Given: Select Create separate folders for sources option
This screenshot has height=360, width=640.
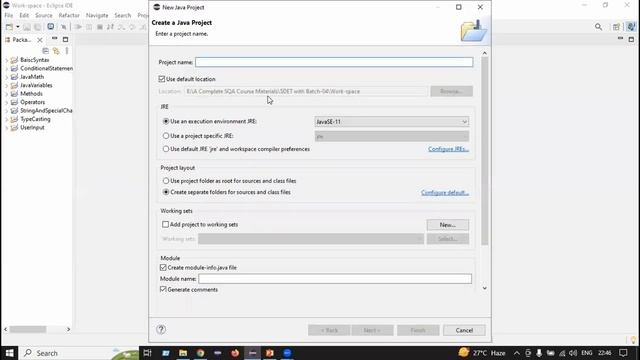Looking at the screenshot, I should pyautogui.click(x=166, y=192).
